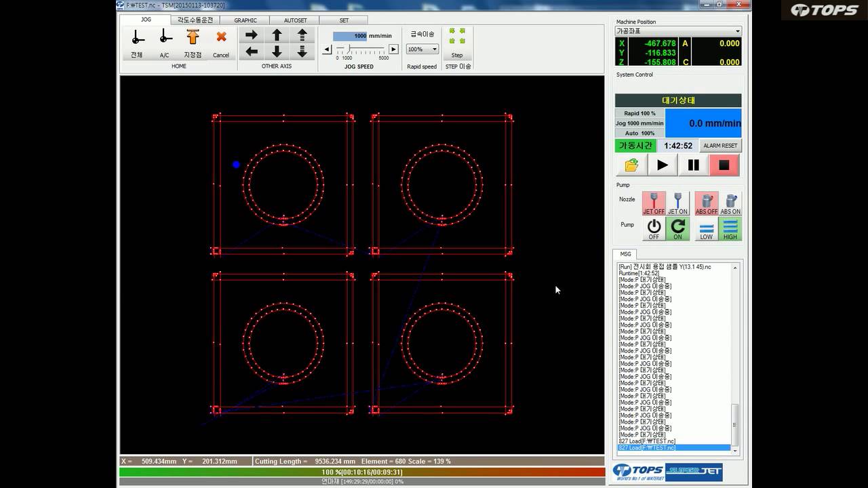Screen dimensions: 868x488
Task: Cancel the homing operation
Action: coord(221,43)
